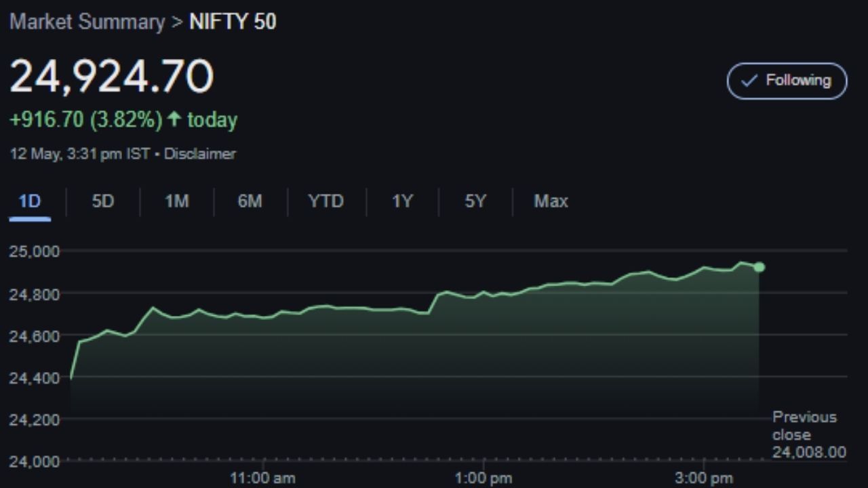Switch to the 5Y time range tab
Viewport: 868px width, 488px height.
(475, 201)
